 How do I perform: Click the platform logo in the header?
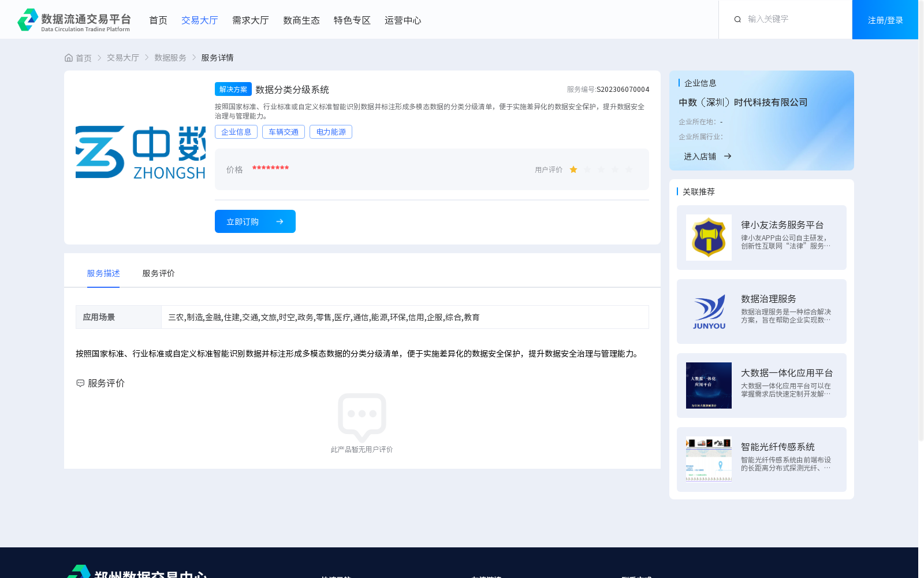74,20
